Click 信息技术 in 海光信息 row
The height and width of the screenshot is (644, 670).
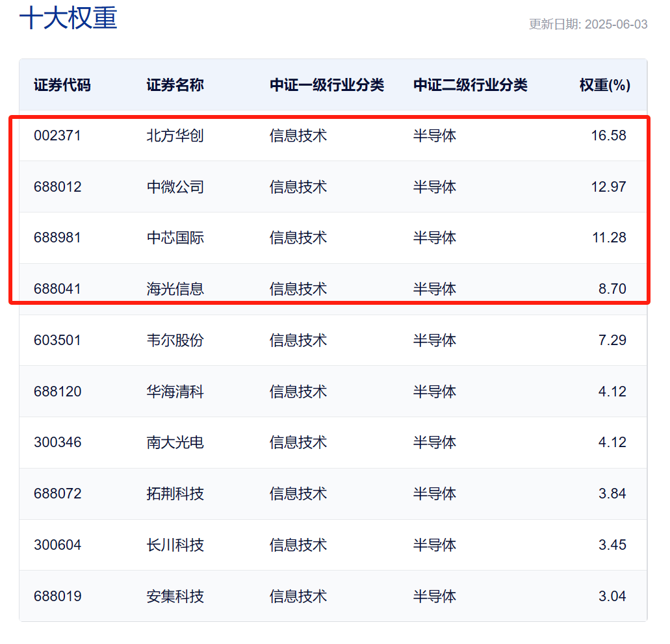298,289
